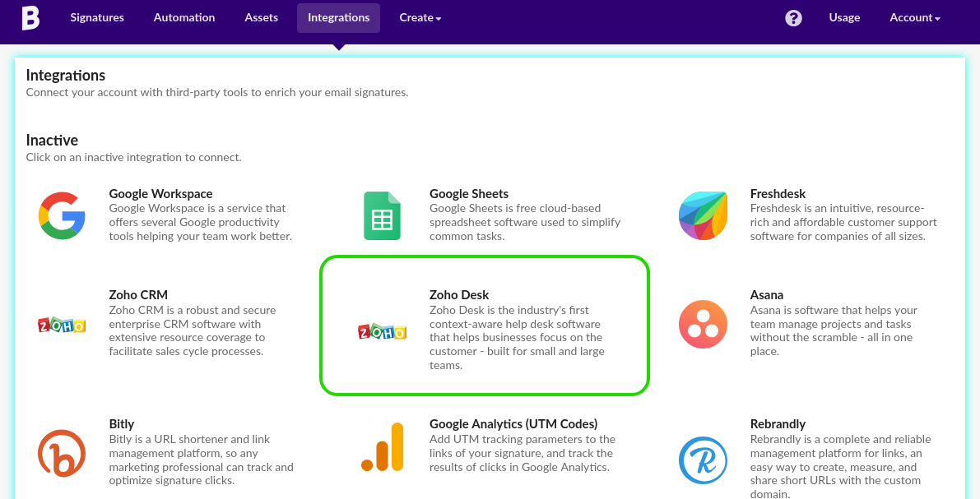Click the Bitly logo
Screen dimensions: 980x499
(x=61, y=454)
